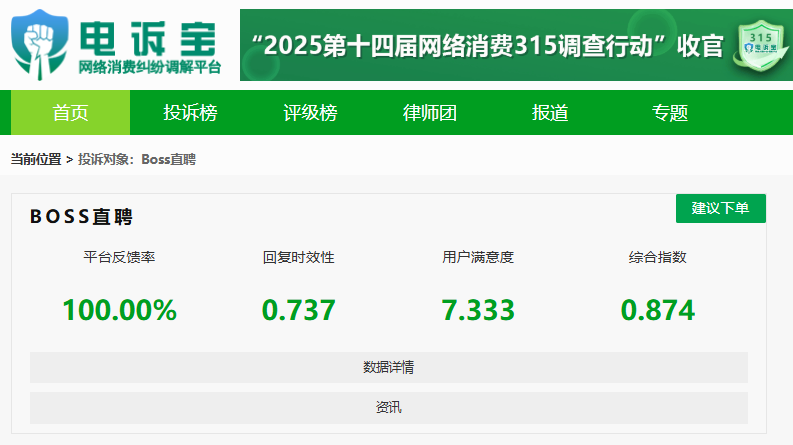Click the 回复时效性 label

pos(299,257)
